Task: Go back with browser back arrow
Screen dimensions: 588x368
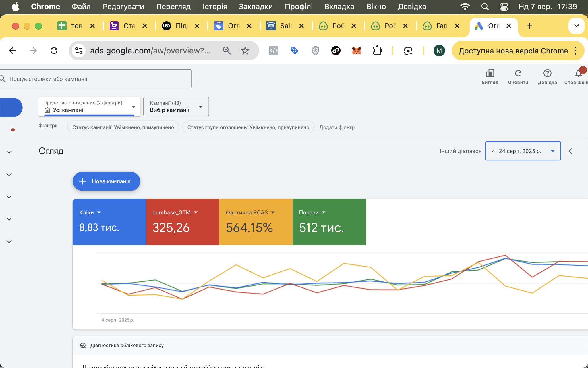Action: coord(13,51)
